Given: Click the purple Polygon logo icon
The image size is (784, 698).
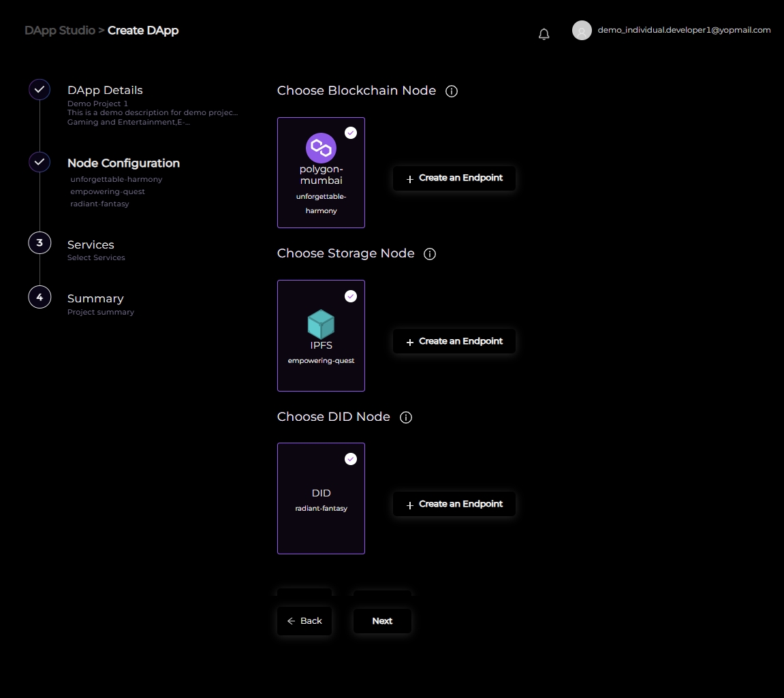Looking at the screenshot, I should [321, 148].
